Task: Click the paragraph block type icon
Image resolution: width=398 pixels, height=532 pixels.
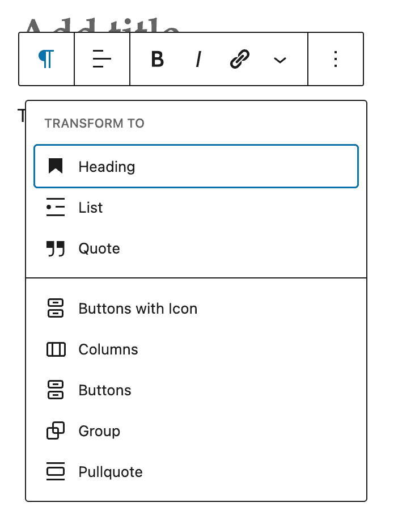Action: coord(46,59)
